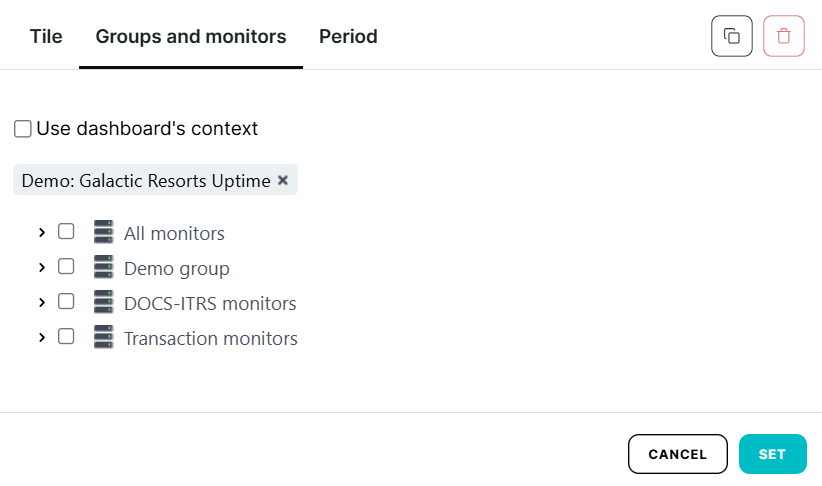
Task: Enable Use dashboard's context checkbox
Action: tap(23, 129)
